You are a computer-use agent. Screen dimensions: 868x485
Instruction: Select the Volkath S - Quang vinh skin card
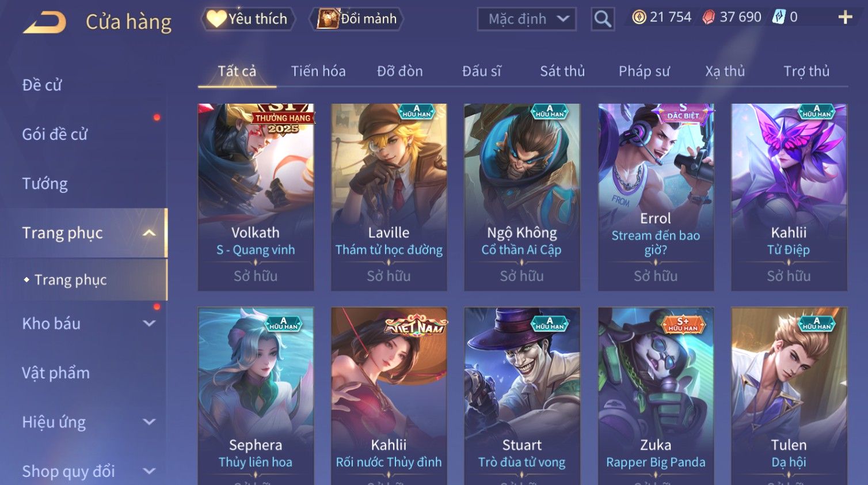256,197
